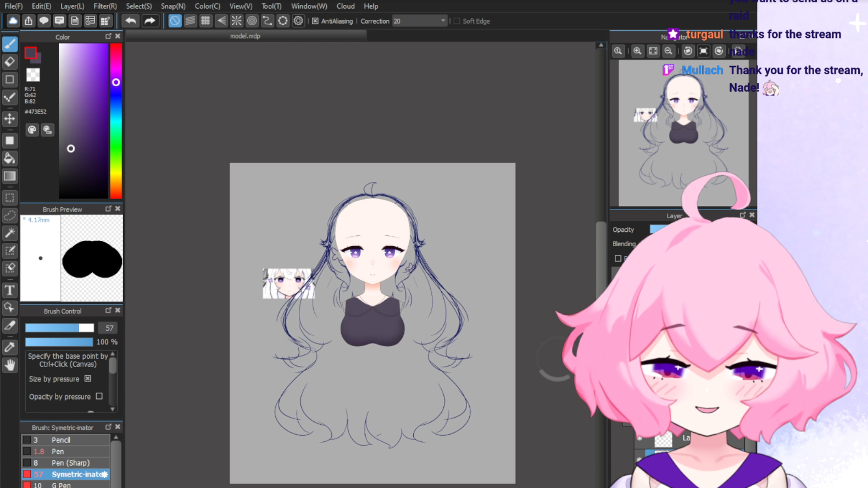
Task: Select the Eraser tool in left toolbar
Action: 10,62
